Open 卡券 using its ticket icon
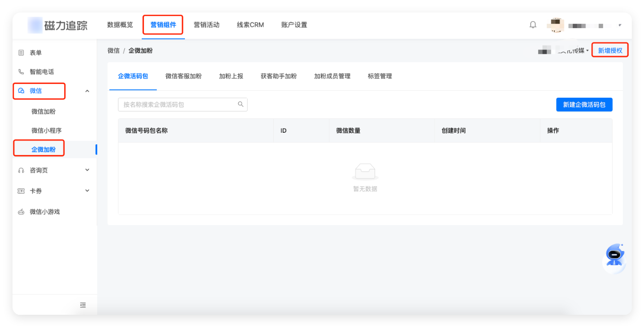The height and width of the screenshot is (327, 644). [20, 191]
